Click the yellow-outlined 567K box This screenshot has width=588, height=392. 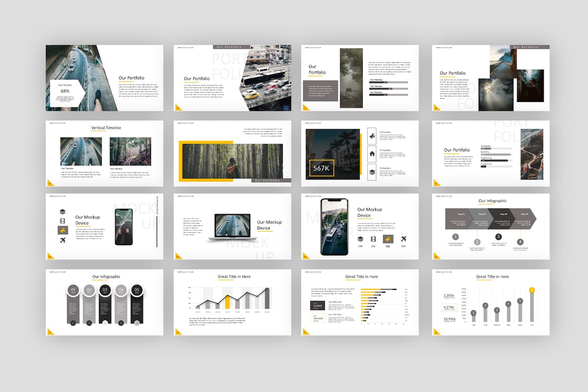tap(321, 168)
